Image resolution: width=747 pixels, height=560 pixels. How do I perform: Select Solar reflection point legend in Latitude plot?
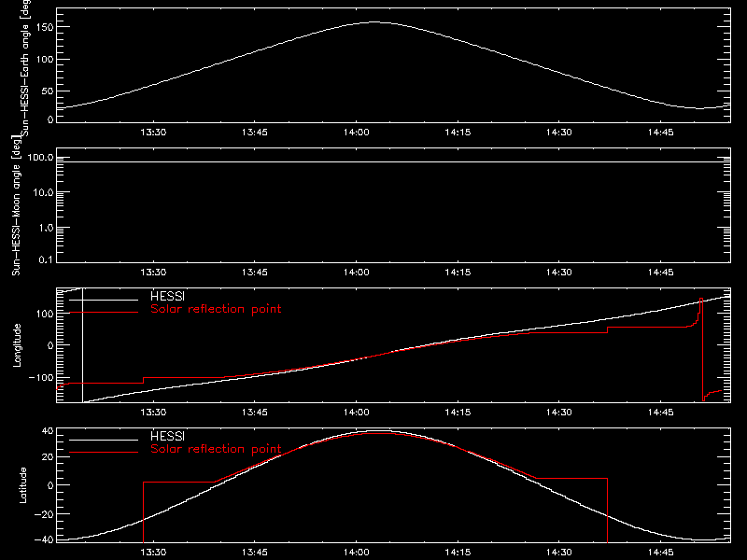click(216, 449)
